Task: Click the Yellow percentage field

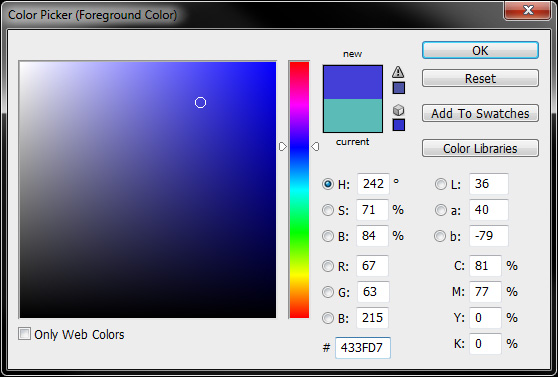Action: tap(485, 318)
